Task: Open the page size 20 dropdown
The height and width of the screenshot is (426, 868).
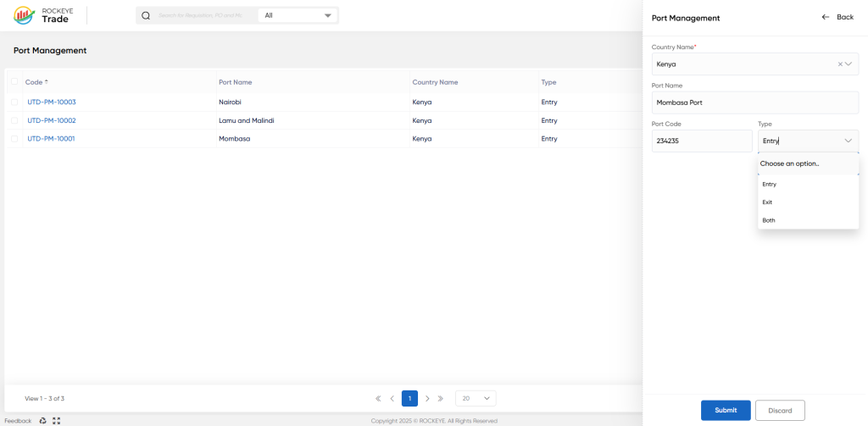Action: pos(476,398)
